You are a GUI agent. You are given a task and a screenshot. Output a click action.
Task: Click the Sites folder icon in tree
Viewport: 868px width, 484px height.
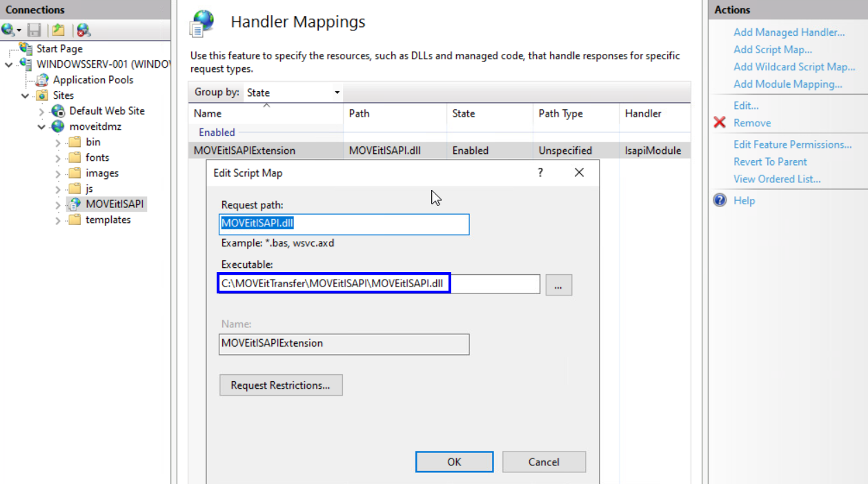click(43, 95)
